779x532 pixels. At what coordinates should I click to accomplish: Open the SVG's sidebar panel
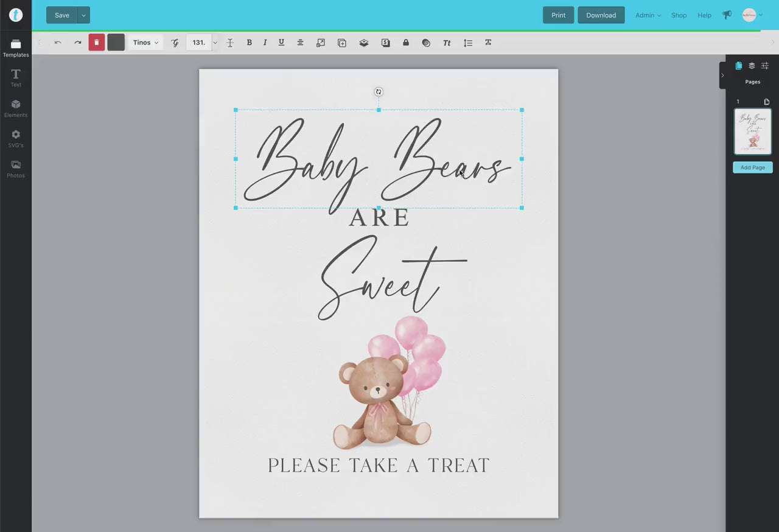pos(16,139)
